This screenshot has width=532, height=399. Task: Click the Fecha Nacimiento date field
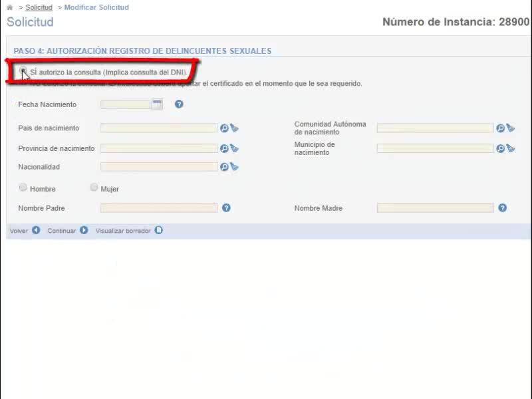[126, 104]
